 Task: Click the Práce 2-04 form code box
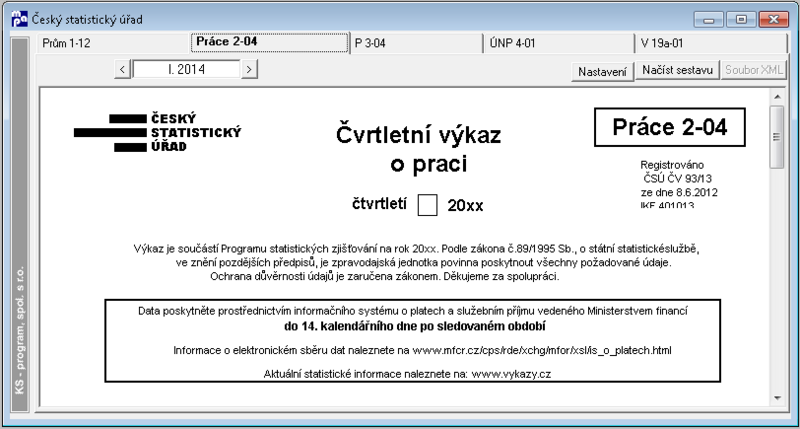click(x=669, y=127)
